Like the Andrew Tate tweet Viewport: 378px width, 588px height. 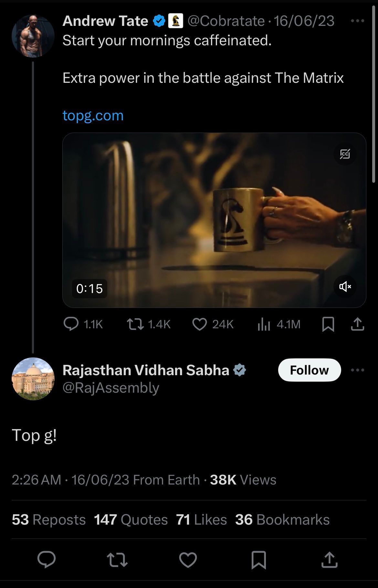coord(200,324)
